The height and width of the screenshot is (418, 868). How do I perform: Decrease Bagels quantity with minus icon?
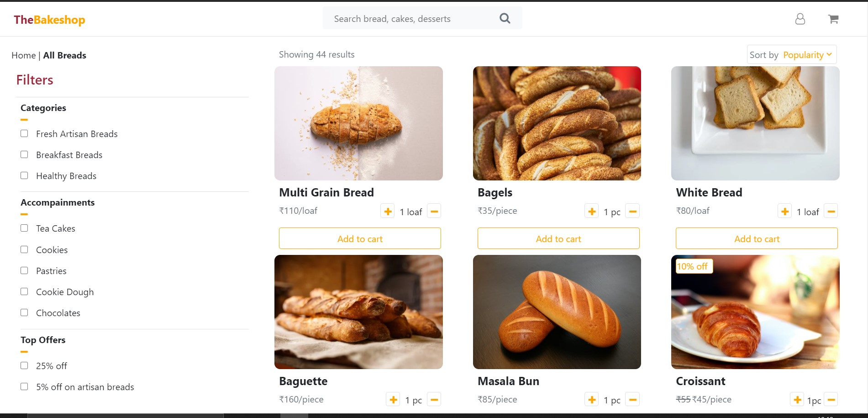[x=632, y=211]
